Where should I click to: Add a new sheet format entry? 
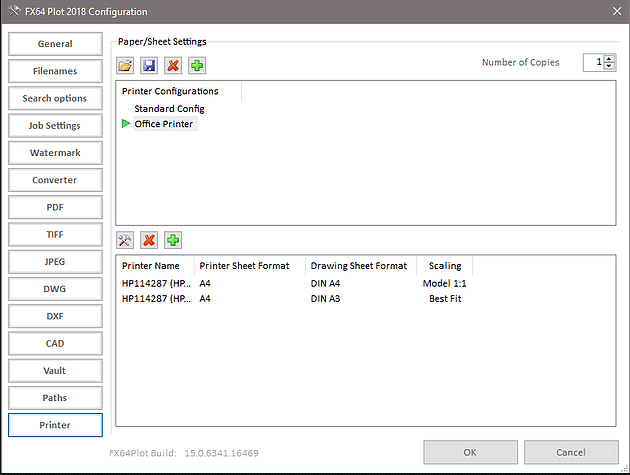[x=173, y=240]
